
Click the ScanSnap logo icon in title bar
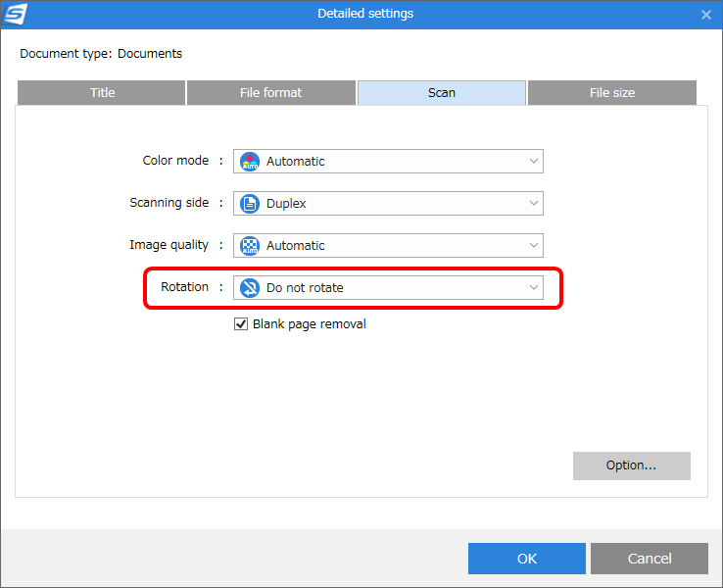point(15,14)
